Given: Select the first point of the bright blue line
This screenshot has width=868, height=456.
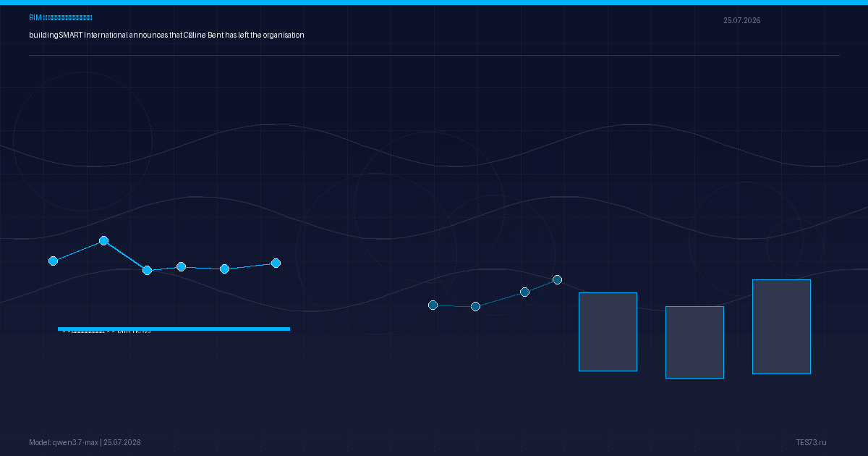Looking at the screenshot, I should click(x=53, y=261).
